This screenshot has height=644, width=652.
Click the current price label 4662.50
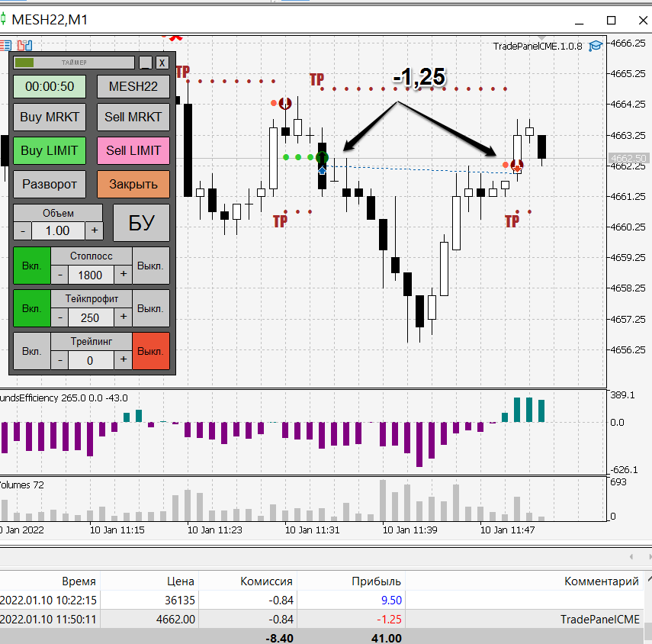point(628,159)
